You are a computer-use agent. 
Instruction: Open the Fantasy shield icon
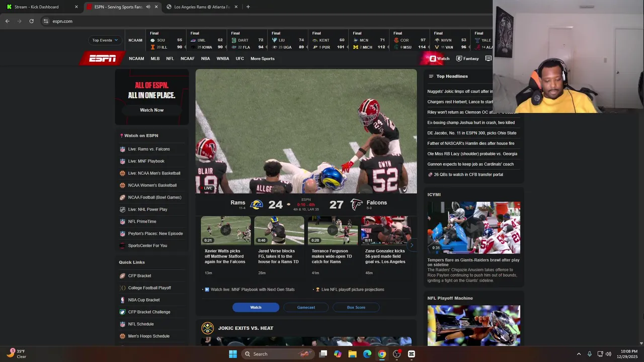[x=459, y=58]
